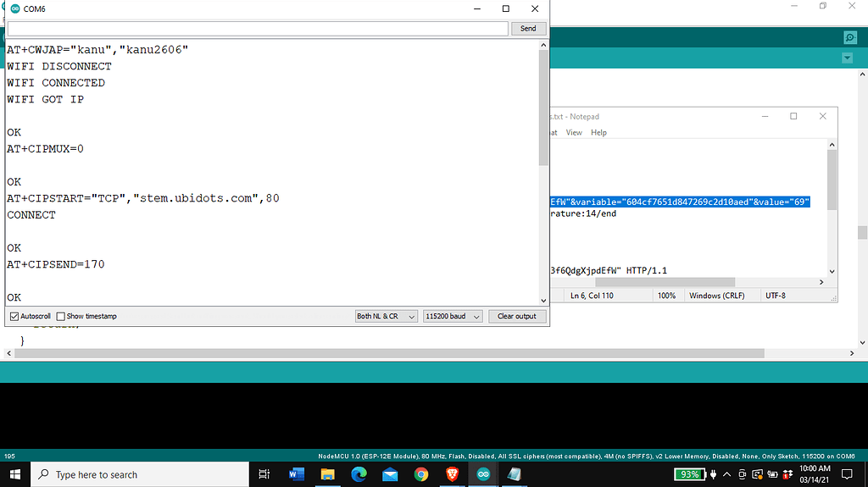Open Google Chrome from the taskbar
Screen dimensions: 868x487
pos(420,474)
